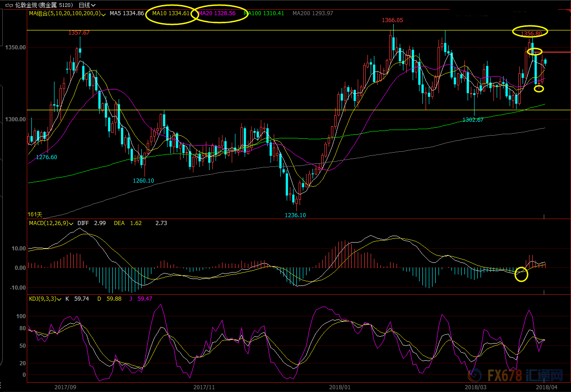
Task: Click the 1366.05 high price marker
Action: click(392, 20)
